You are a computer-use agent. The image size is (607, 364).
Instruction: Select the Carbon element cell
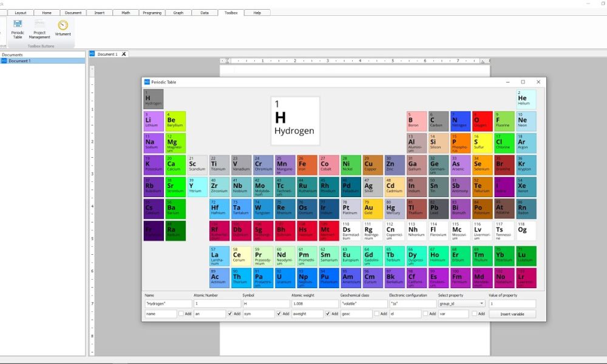click(439, 121)
